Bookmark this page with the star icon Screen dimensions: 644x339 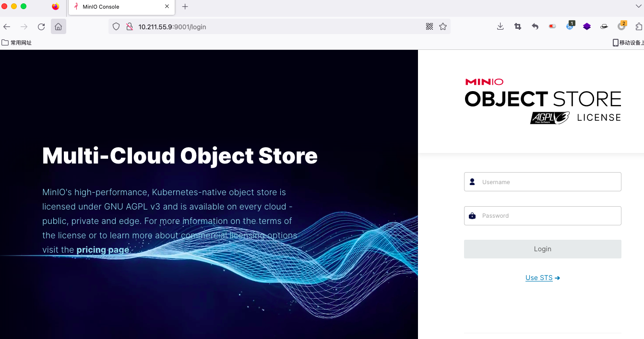(443, 26)
